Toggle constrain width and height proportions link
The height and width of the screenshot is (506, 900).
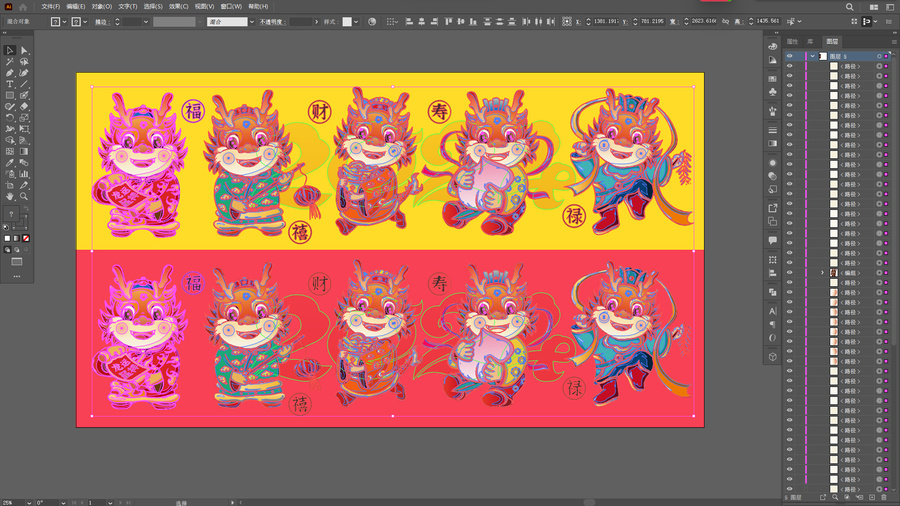click(x=726, y=21)
